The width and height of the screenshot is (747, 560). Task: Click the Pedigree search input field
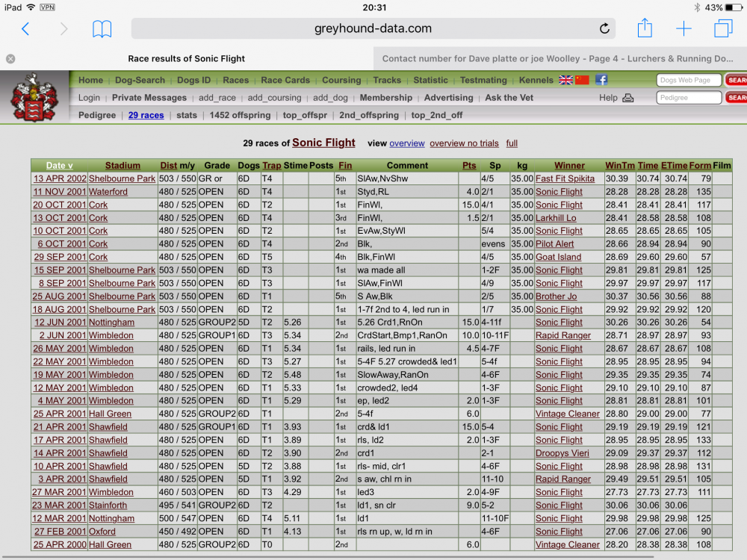(689, 98)
